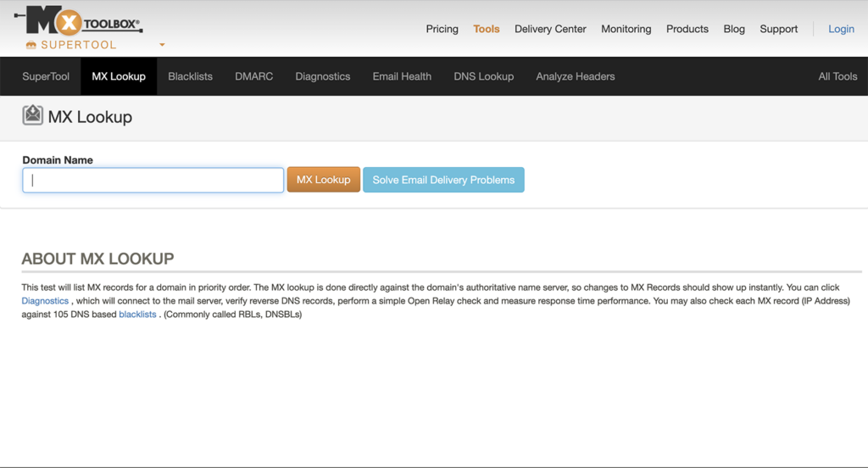Open the Blacklists tab
This screenshot has width=868, height=468.
(190, 76)
